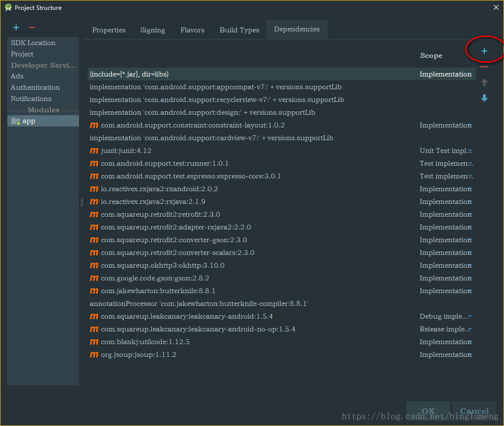Switch to the Properties tab
The width and height of the screenshot is (504, 426).
click(109, 30)
